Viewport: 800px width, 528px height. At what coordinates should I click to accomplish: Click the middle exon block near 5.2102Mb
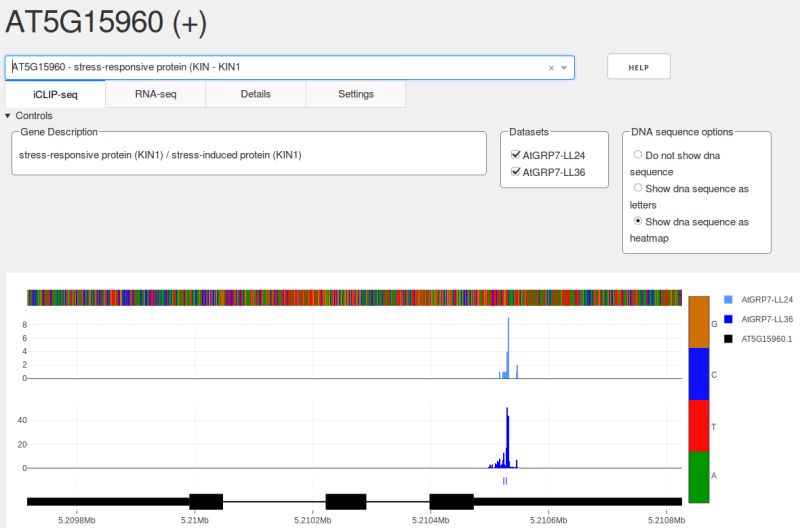tap(346, 501)
